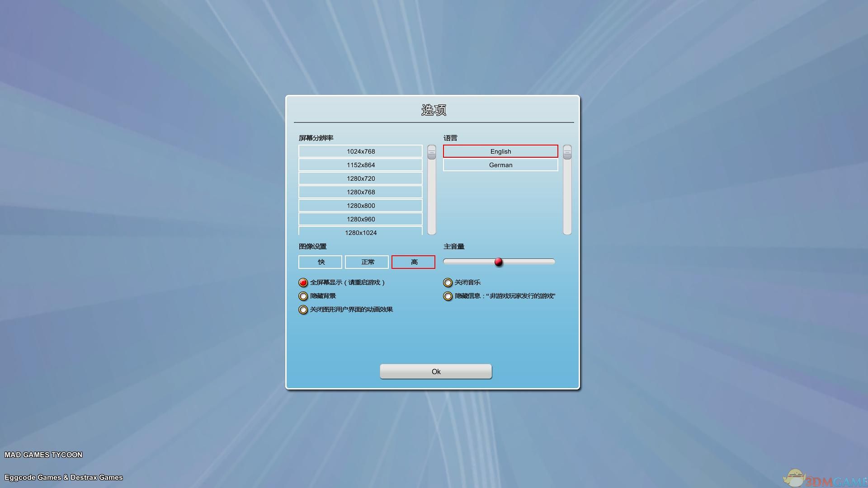This screenshot has width=868, height=488.
Task: Toggle the 全屏幕显示 fullscreen radio button
Action: point(303,282)
